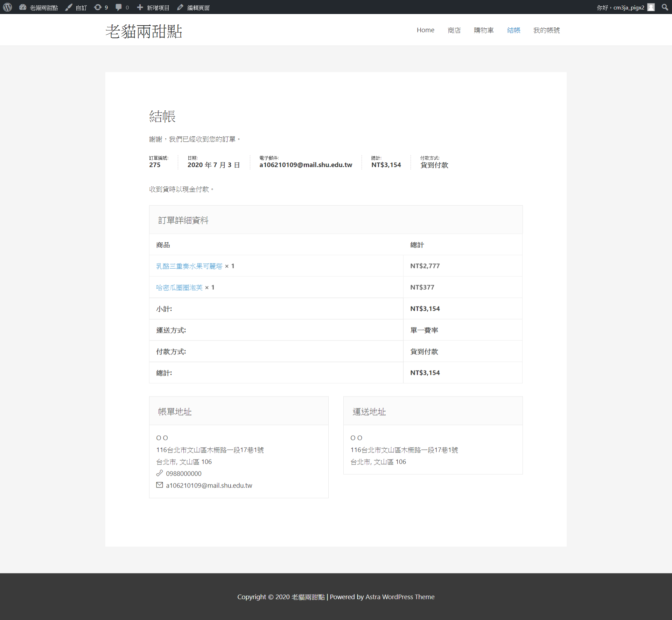This screenshot has width=672, height=620.
Task: Click the billing email envelope icon
Action: 160,485
